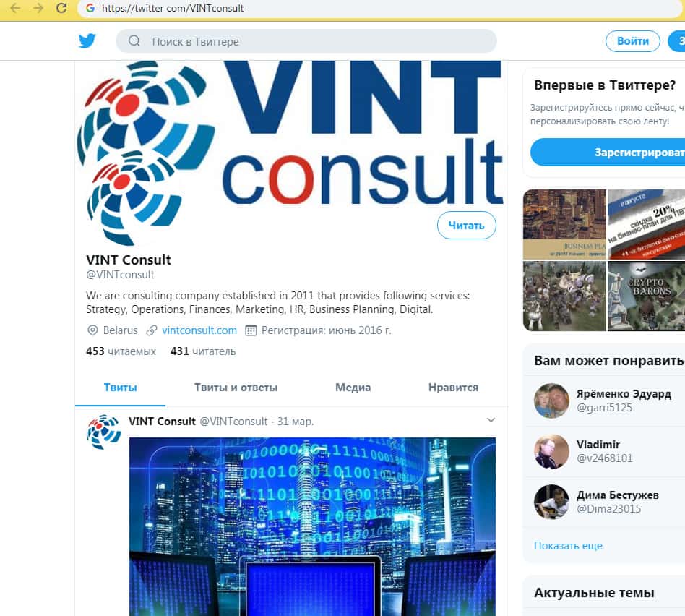Open the vintconsult.com website link

point(199,330)
